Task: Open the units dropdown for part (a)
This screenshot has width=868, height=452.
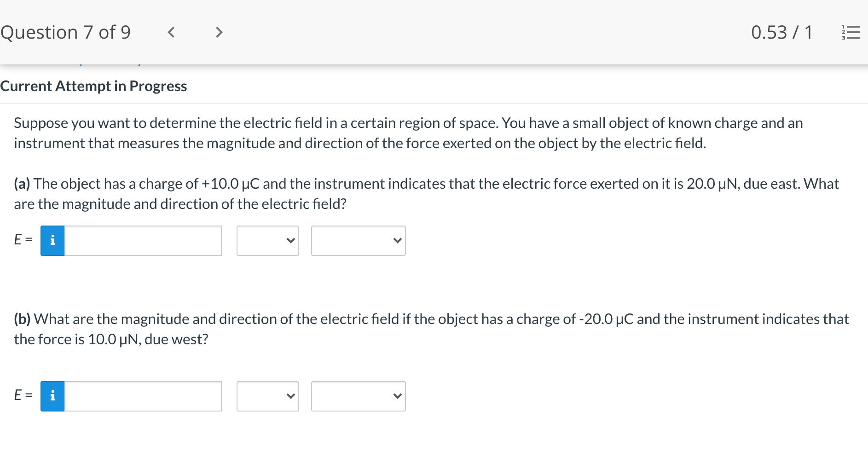Action: click(x=267, y=240)
